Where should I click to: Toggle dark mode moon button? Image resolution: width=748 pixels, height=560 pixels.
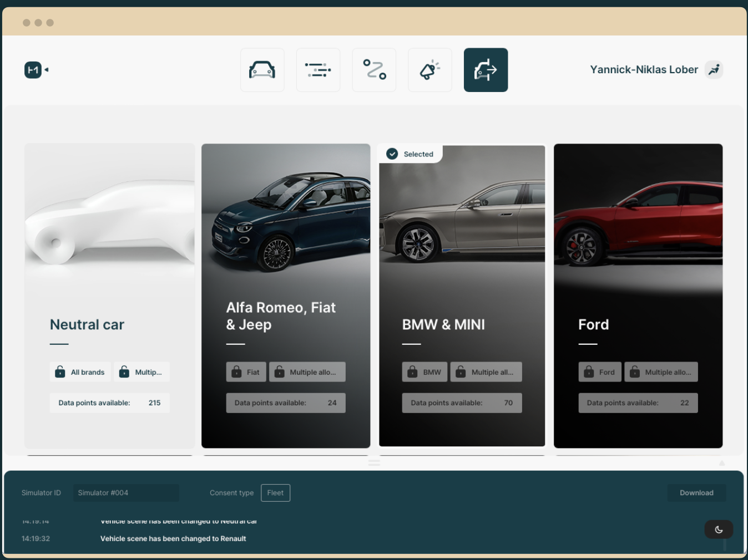[719, 530]
